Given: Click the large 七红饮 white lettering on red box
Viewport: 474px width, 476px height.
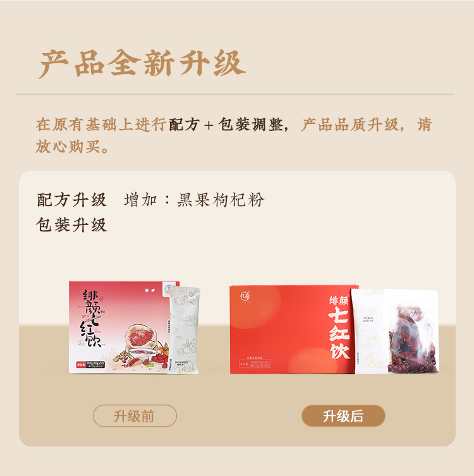Looking at the screenshot, I should pos(339,333).
